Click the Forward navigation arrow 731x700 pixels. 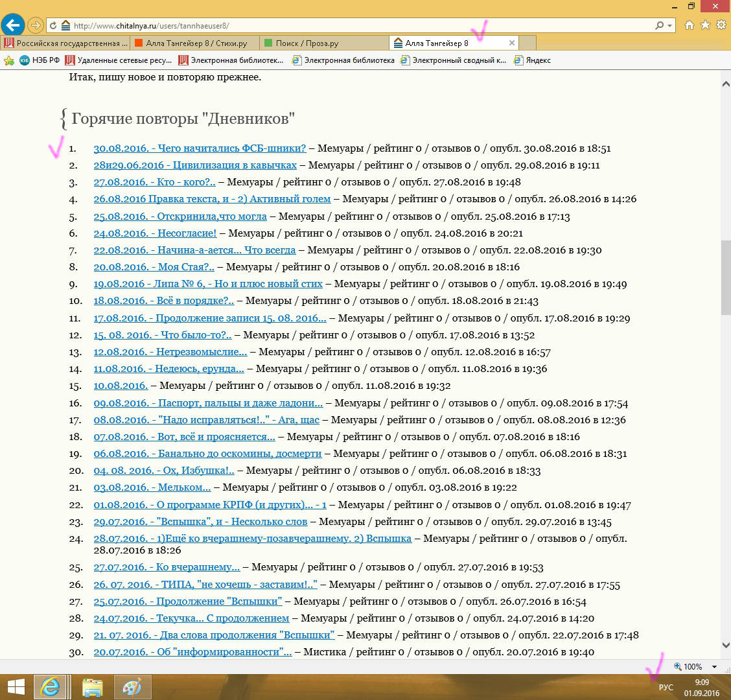pyautogui.click(x=36, y=26)
